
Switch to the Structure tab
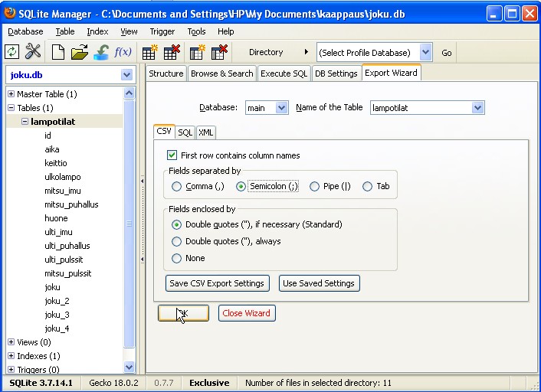166,73
